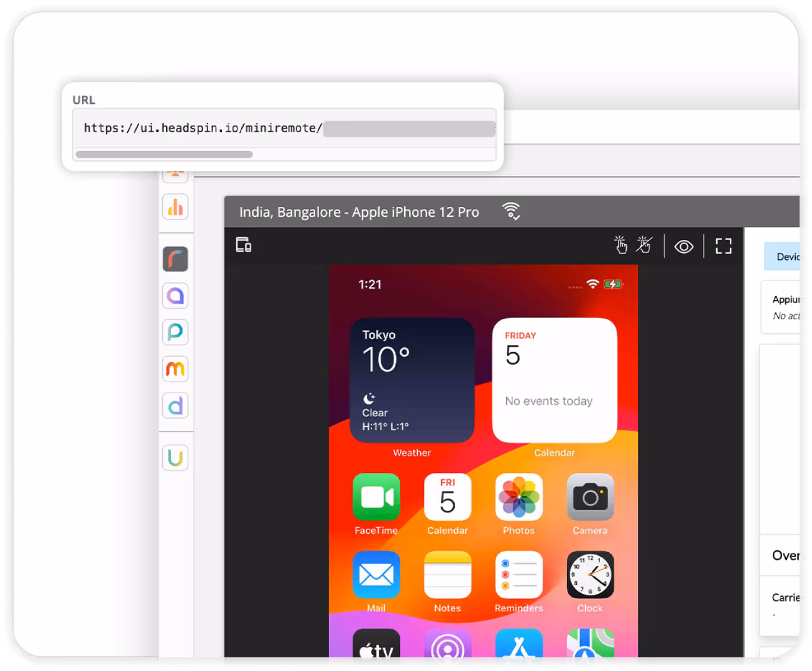Open the purple 'a' sidebar app icon
This screenshot has width=812, height=671.
175,296
